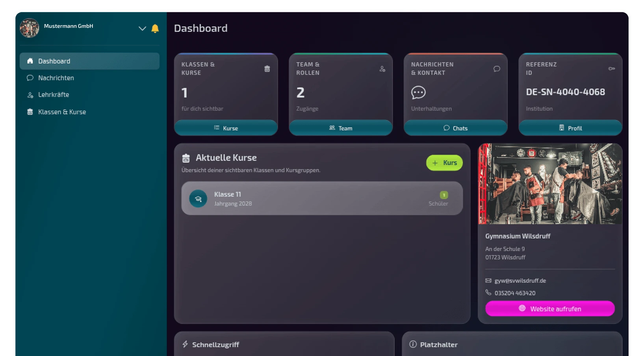
Task: Click the Gymnasium Wilsdruff name text
Action: click(x=518, y=236)
